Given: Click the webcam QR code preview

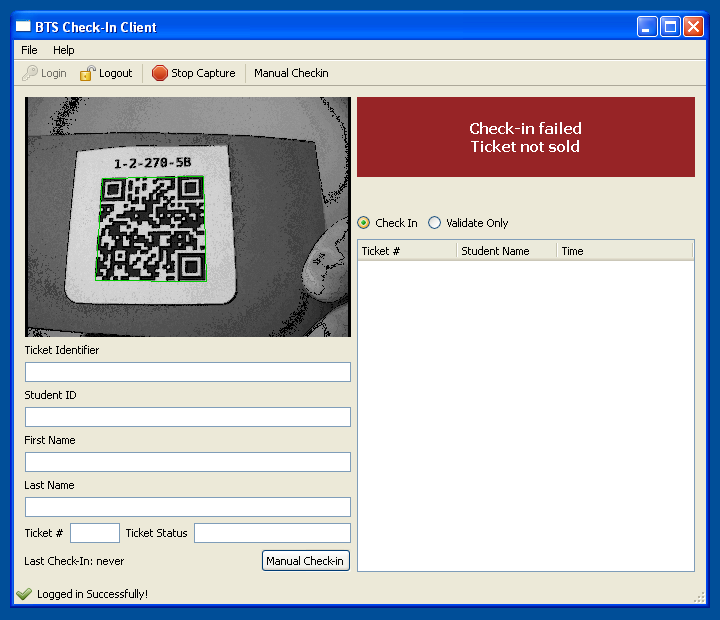Looking at the screenshot, I should pyautogui.click(x=188, y=217).
